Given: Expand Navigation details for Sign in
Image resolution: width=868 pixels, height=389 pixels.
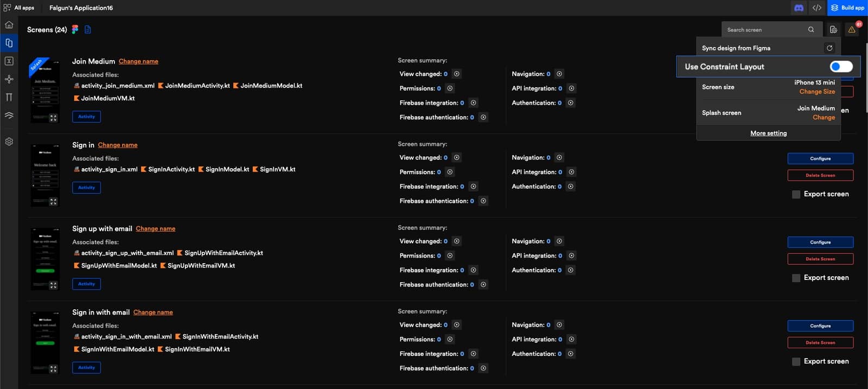Looking at the screenshot, I should [x=559, y=157].
